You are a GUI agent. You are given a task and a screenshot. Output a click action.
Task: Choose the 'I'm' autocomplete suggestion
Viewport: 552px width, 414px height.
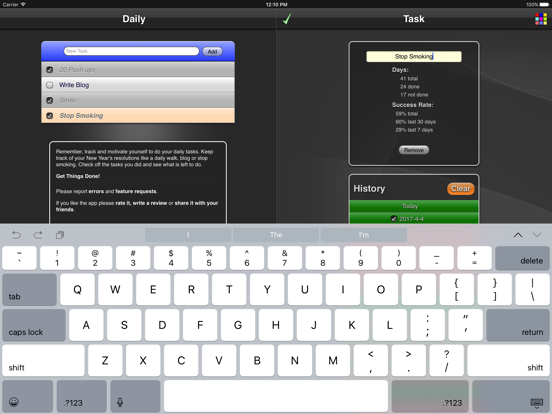point(364,235)
